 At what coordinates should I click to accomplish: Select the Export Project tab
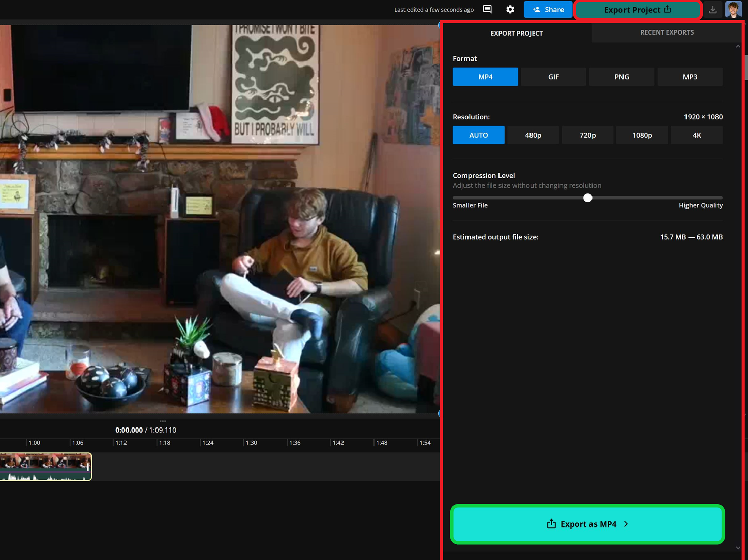click(516, 32)
